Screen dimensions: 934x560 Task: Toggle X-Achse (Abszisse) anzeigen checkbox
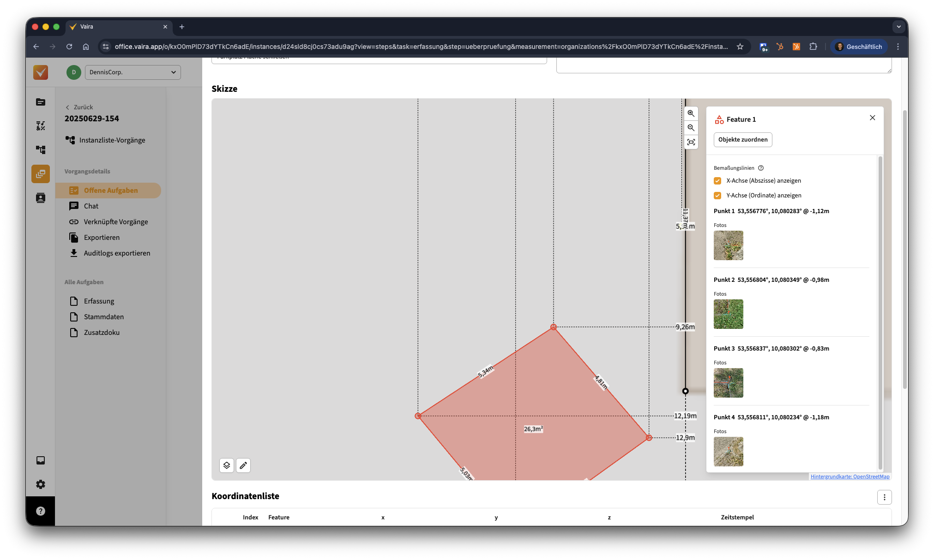[717, 181]
